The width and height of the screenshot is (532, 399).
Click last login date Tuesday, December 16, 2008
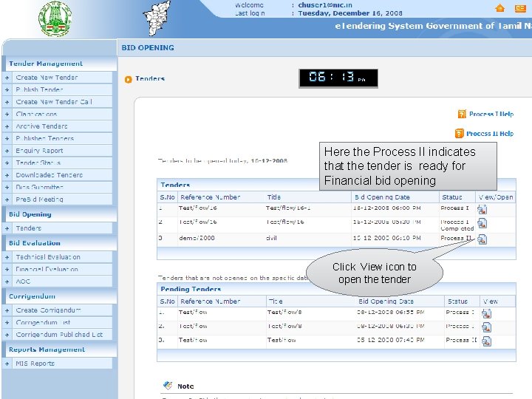click(x=350, y=13)
